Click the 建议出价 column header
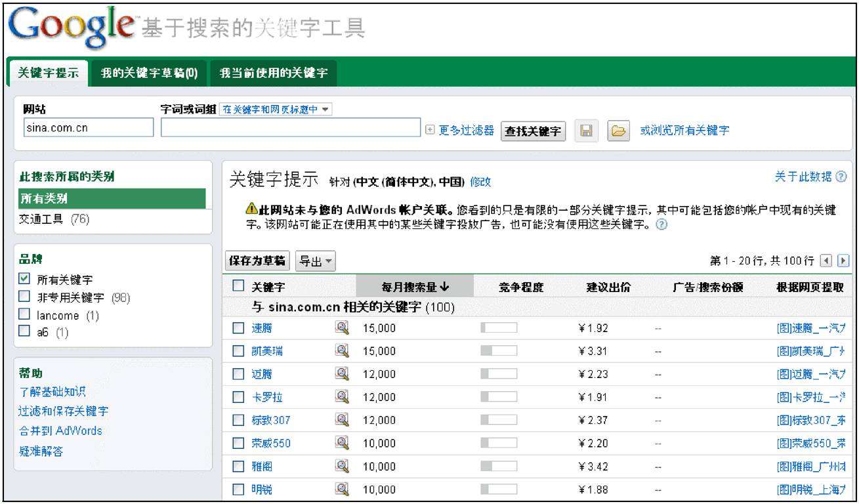Image resolution: width=859 pixels, height=504 pixels. 608,287
